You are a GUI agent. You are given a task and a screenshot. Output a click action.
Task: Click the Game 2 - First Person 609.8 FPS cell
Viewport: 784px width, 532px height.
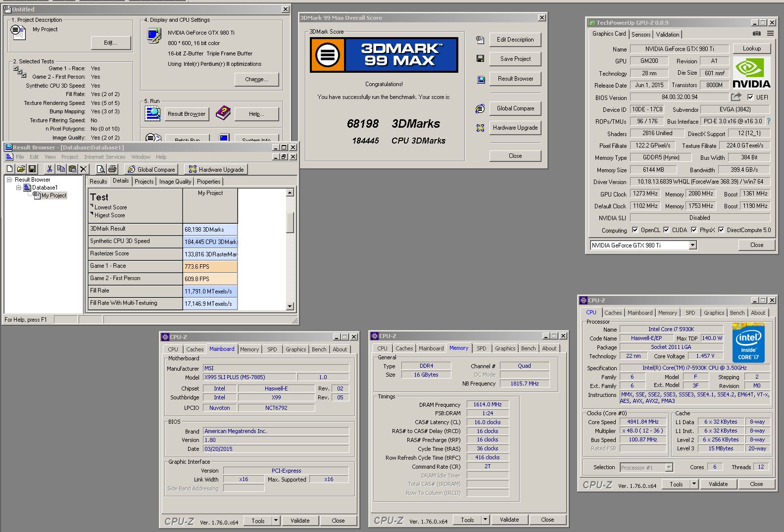210,279
